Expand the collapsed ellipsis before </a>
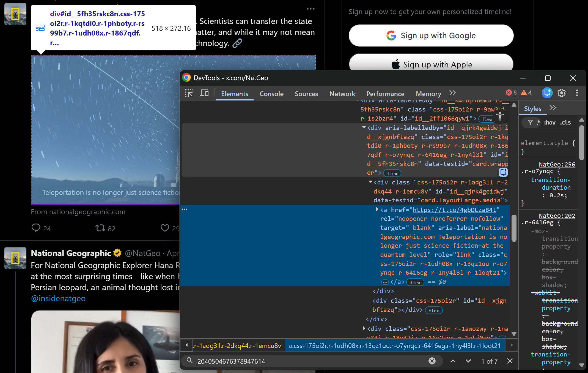Image resolution: width=588 pixels, height=373 pixels. click(x=385, y=282)
